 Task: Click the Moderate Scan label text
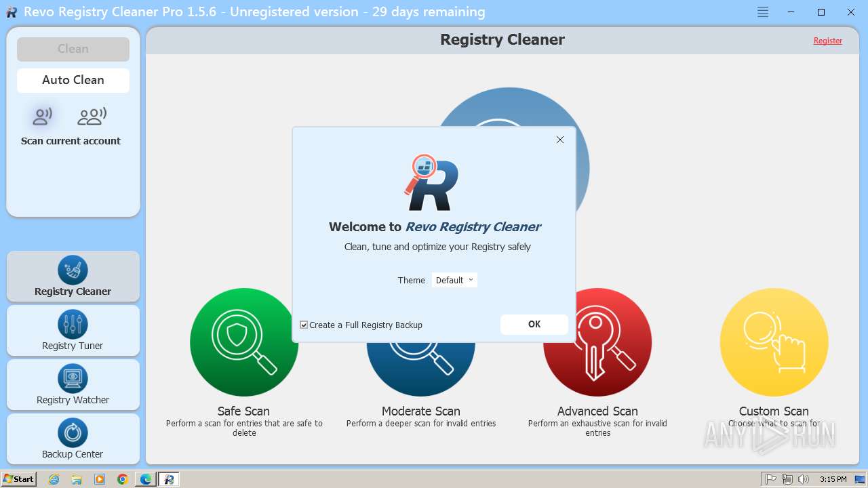[x=421, y=411]
